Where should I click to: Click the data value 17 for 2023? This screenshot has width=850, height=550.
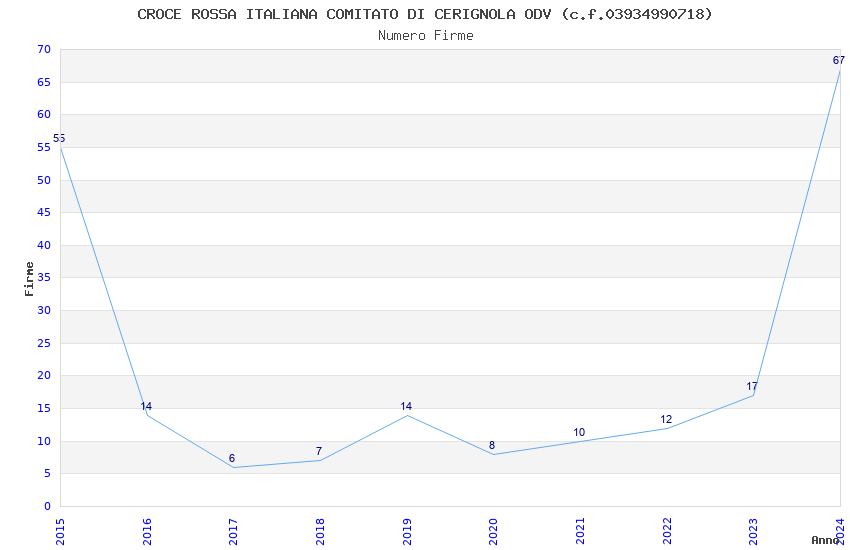(x=752, y=386)
